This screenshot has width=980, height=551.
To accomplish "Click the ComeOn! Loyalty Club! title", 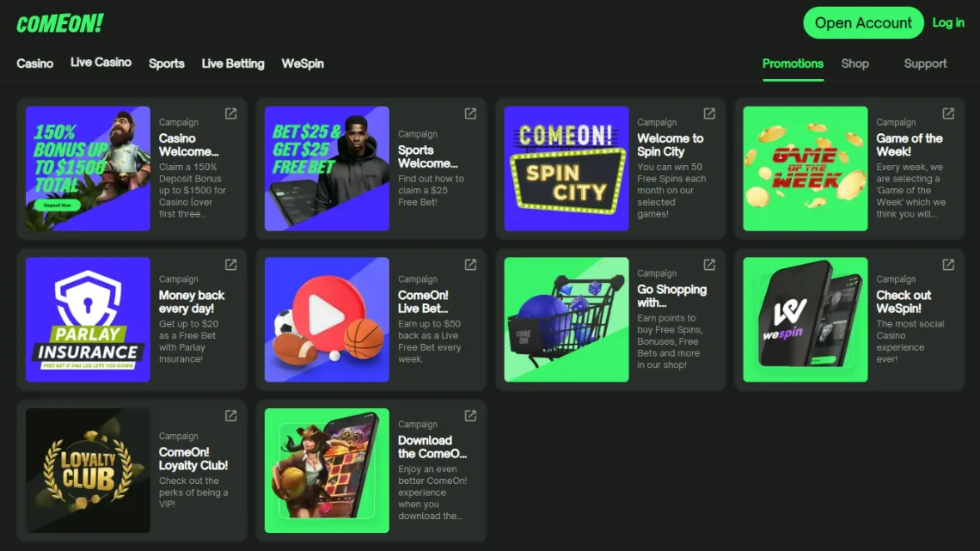I will (x=193, y=458).
